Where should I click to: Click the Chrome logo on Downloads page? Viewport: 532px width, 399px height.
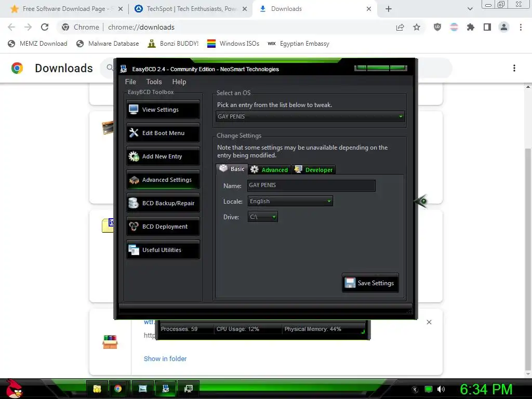point(17,68)
